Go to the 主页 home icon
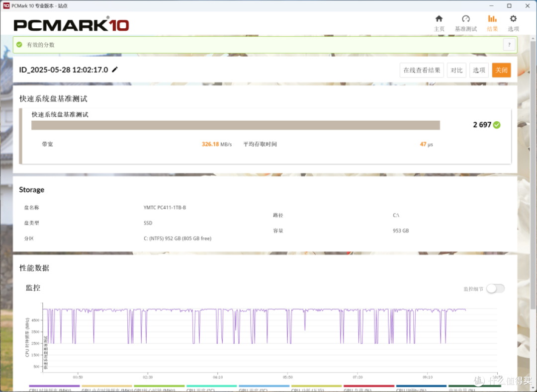This screenshot has height=392, width=537. [x=439, y=18]
